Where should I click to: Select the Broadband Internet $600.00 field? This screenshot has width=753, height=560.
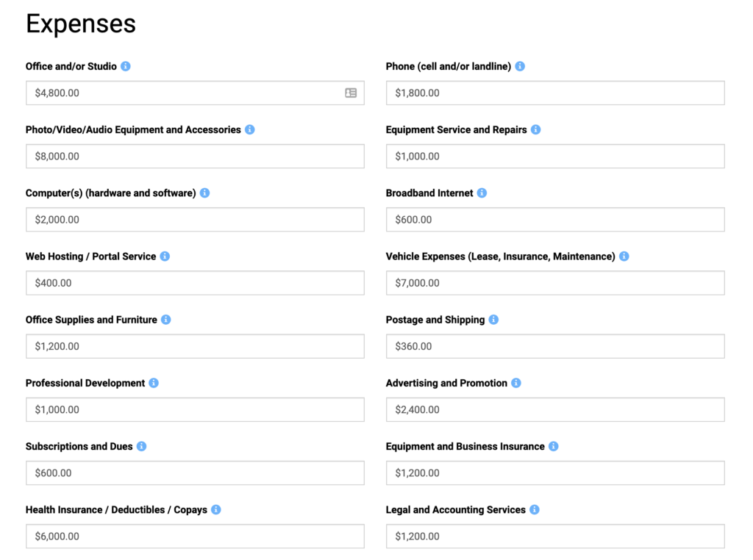coord(554,220)
